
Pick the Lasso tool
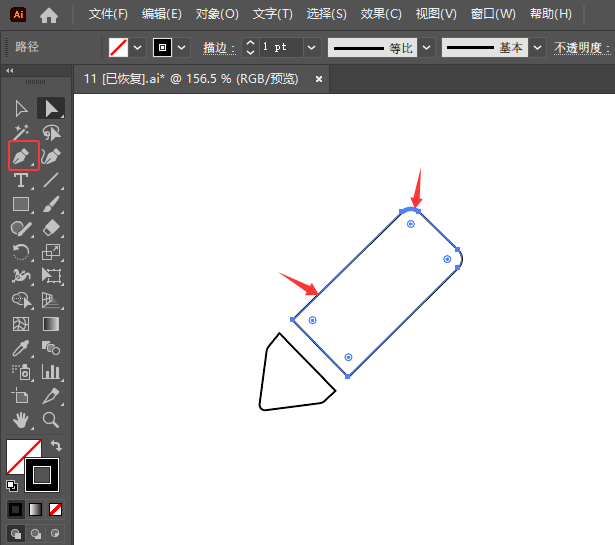click(x=51, y=133)
